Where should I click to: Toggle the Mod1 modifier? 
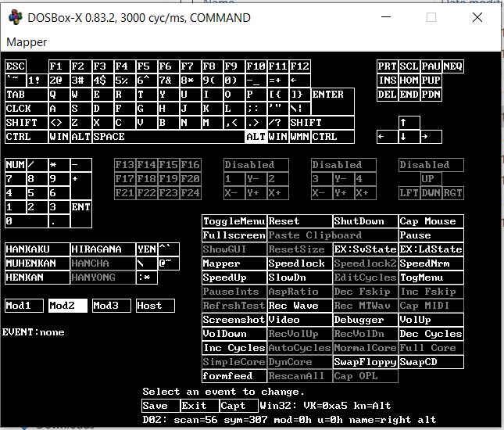[x=24, y=306]
